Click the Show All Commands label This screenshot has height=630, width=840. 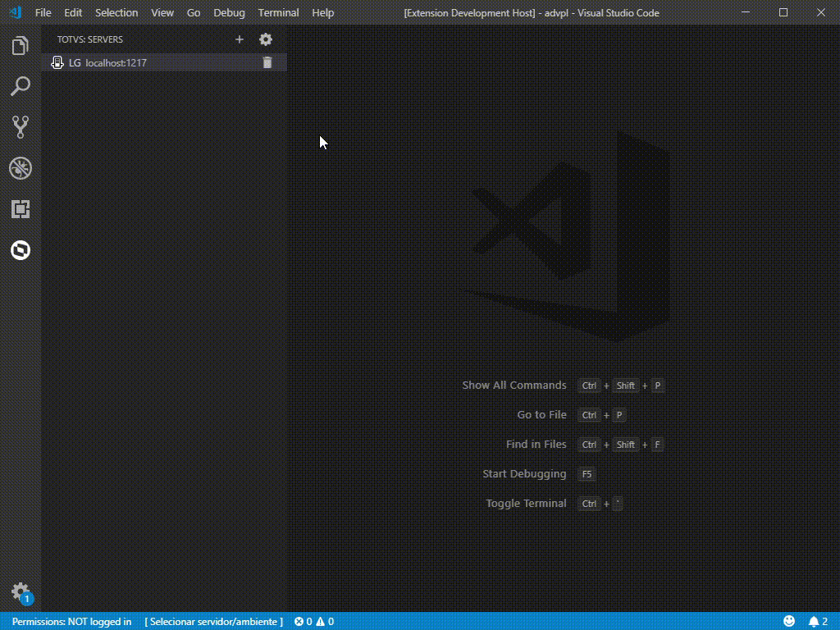514,386
